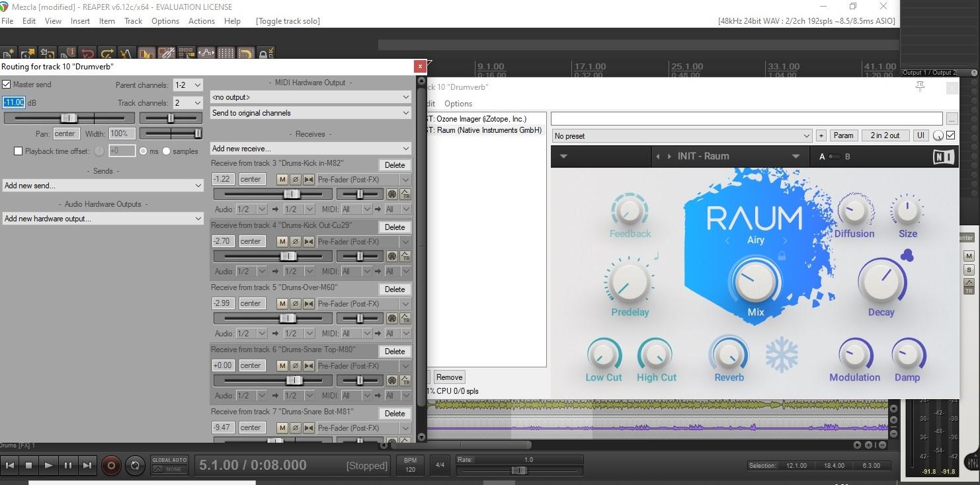This screenshot has width=980, height=485.
Task: Open the Track channels dropdown
Action: [x=187, y=103]
